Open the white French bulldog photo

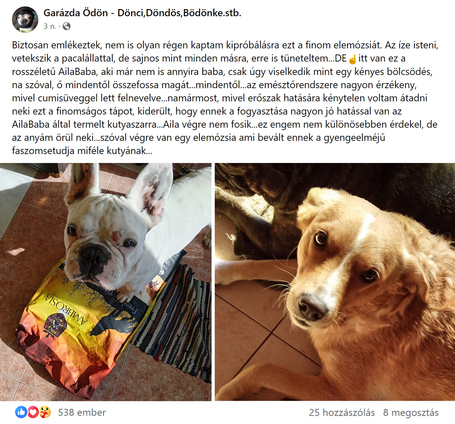(105, 282)
